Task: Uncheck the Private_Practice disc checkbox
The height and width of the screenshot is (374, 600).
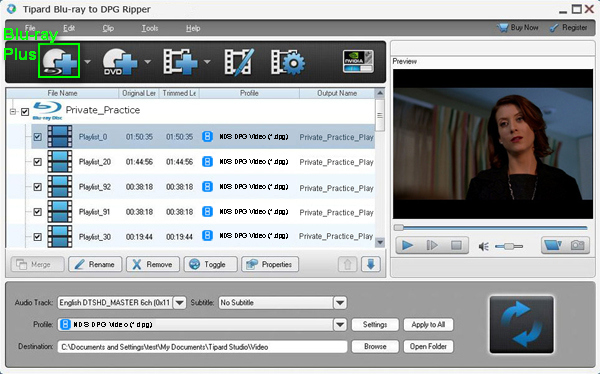Action: 25,112
